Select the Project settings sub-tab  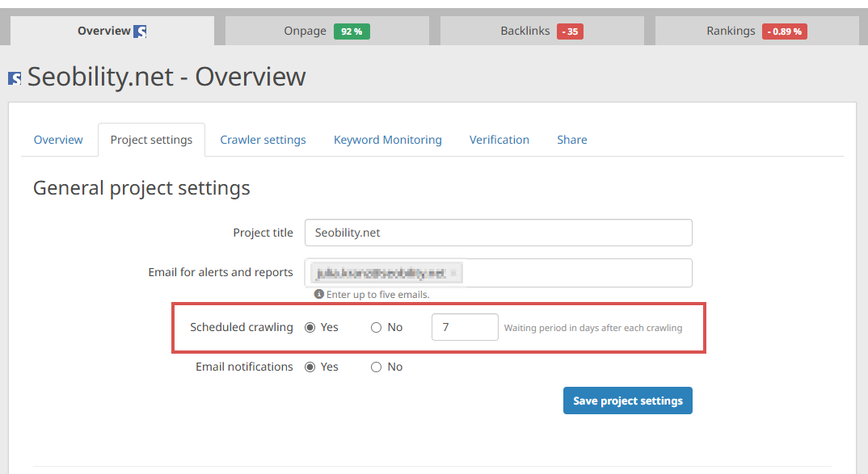click(151, 140)
